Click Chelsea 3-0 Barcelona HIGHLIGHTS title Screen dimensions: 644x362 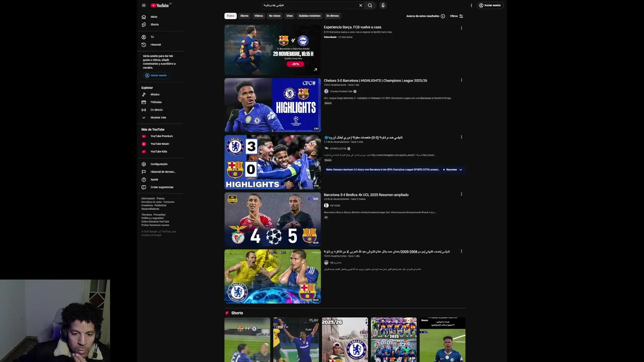pos(375,80)
